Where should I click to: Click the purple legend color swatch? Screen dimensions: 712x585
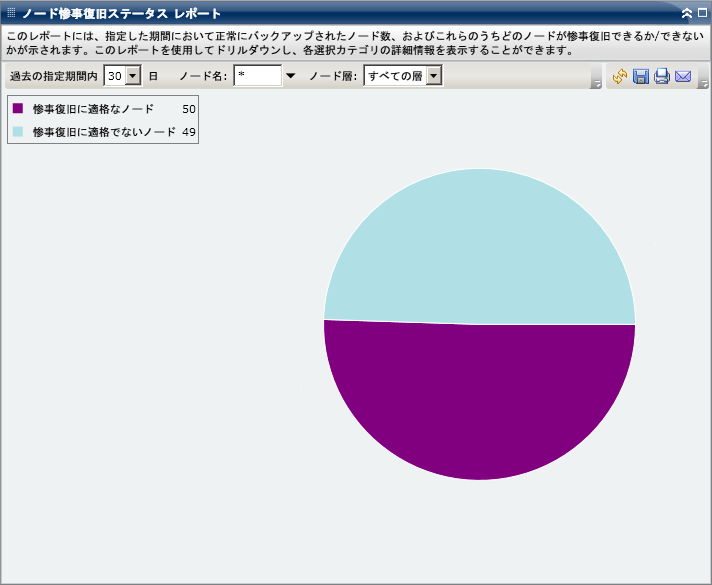coord(18,108)
